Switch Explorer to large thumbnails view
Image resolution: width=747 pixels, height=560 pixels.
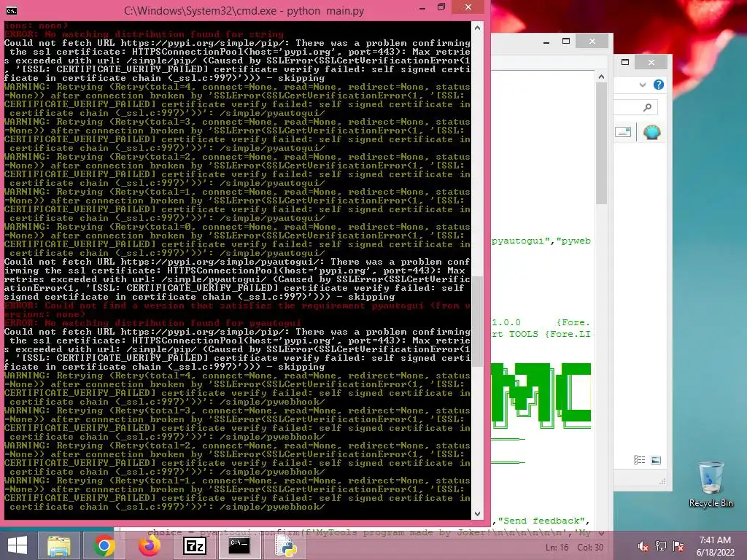[656, 460]
